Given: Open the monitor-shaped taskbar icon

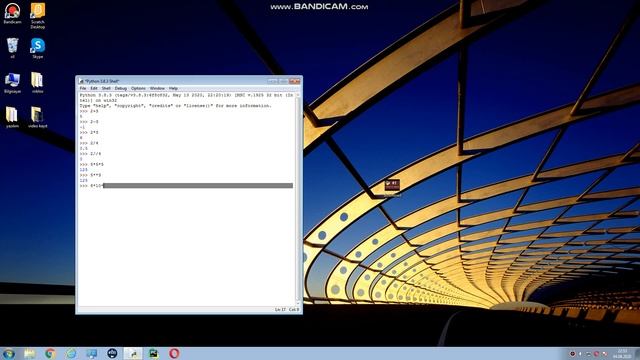Looking at the screenshot, I should [91, 353].
